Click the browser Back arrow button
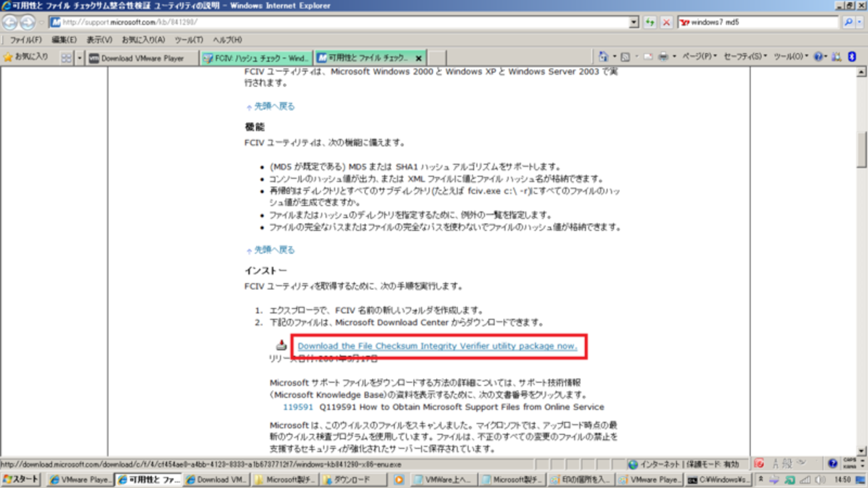Viewport: 868px width, 488px height. [x=10, y=23]
